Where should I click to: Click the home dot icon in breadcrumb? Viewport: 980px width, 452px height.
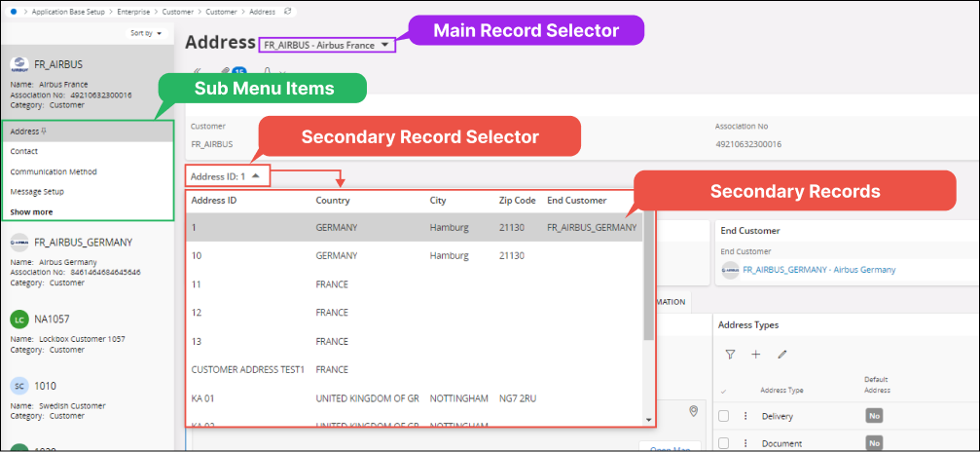[x=11, y=10]
